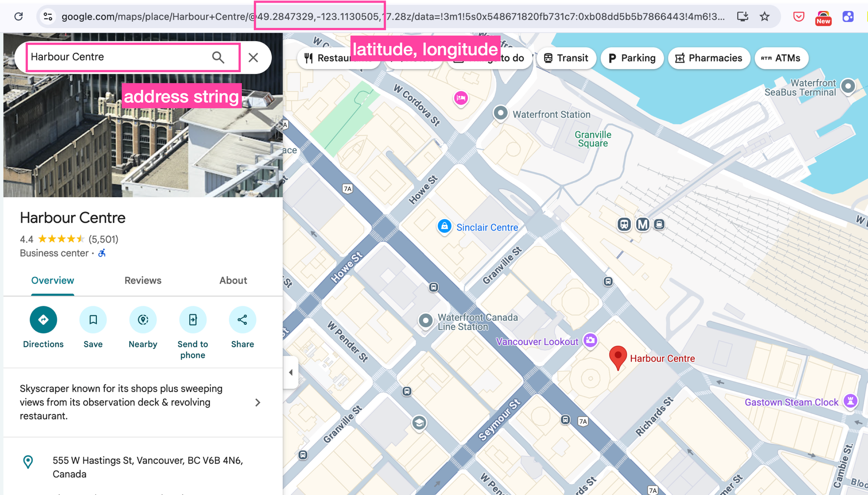Get directions using the Directions icon
868x495 pixels.
[43, 320]
